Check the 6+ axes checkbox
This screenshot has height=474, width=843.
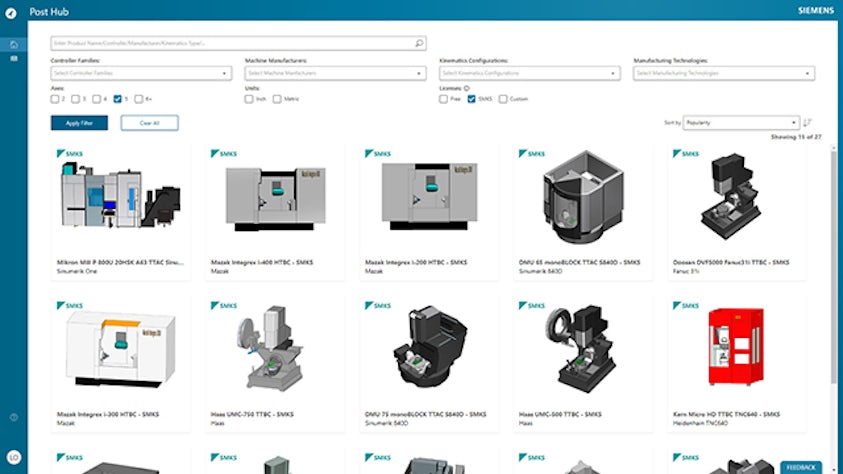click(139, 99)
